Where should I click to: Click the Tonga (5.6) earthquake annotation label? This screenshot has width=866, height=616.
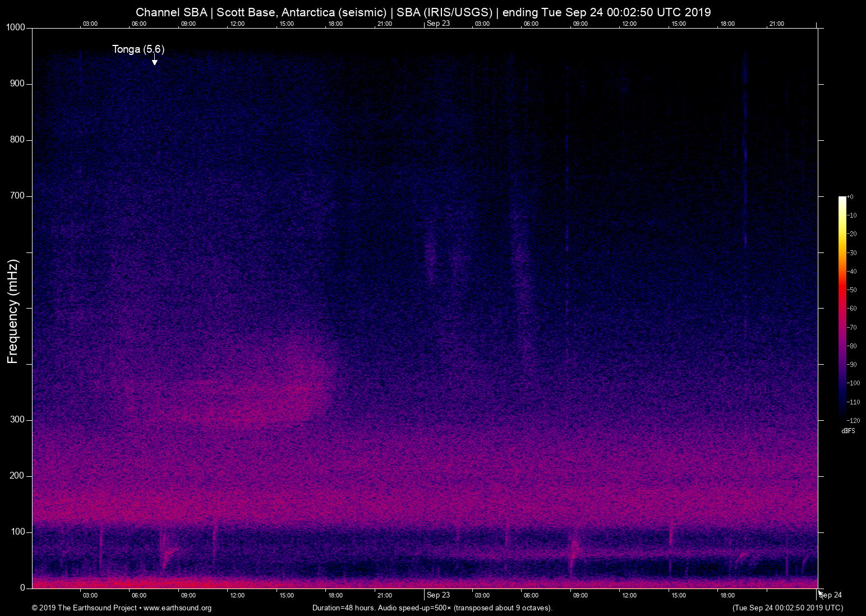[x=138, y=49]
